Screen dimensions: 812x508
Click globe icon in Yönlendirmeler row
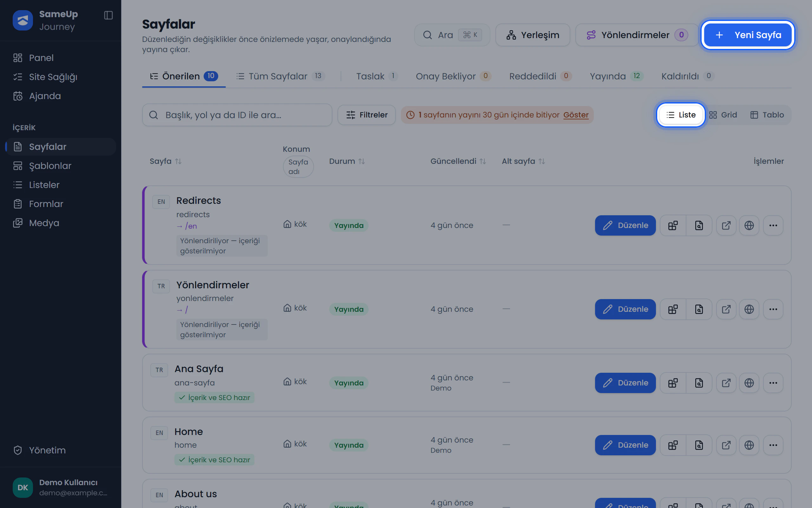click(749, 309)
